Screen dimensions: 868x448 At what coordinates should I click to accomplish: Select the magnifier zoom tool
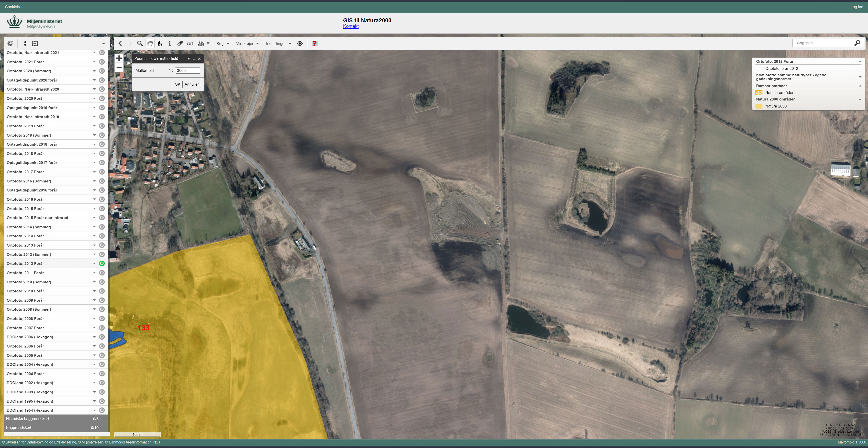(x=140, y=43)
